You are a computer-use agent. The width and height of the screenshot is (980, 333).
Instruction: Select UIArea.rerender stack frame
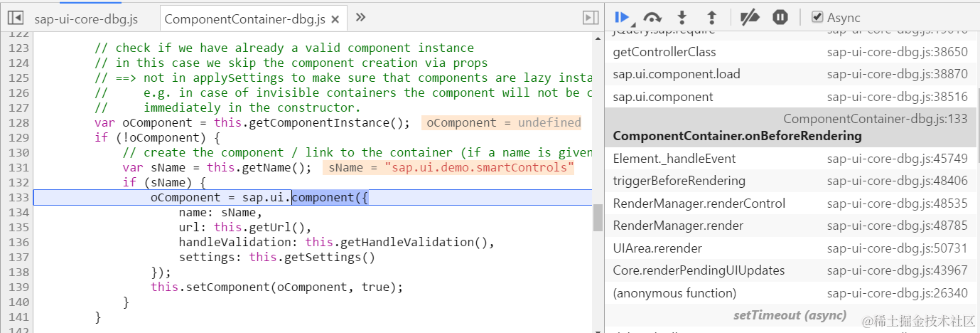[790, 248]
